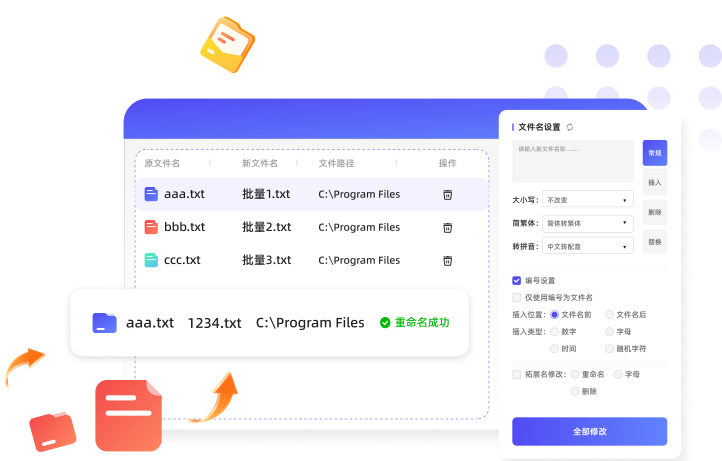This screenshot has width=722, height=461.
Task: Select the 文件名前 radio button
Action: coord(555,315)
